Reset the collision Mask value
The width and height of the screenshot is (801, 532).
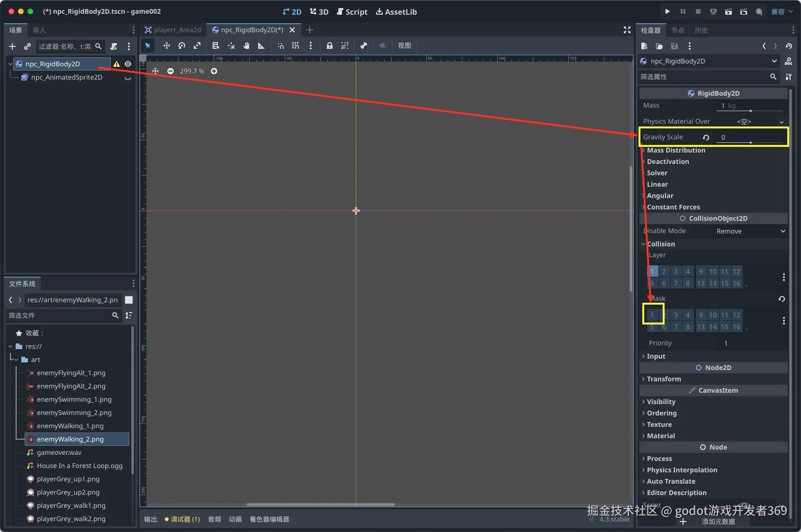pos(782,299)
